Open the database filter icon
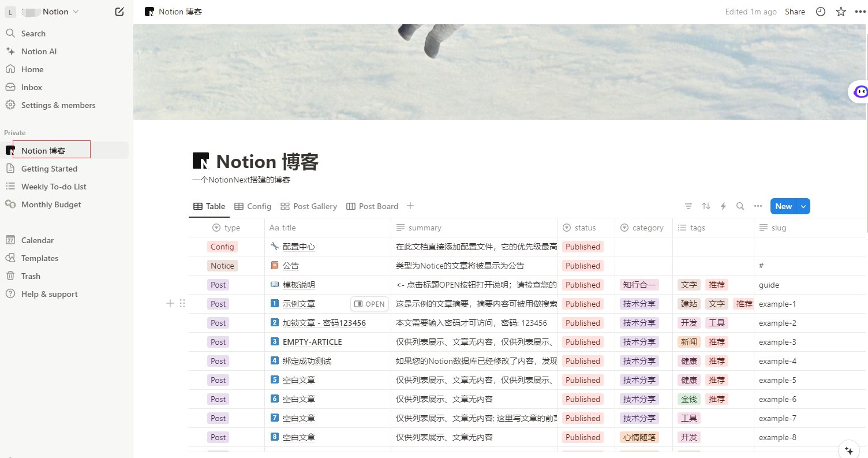 coord(689,206)
